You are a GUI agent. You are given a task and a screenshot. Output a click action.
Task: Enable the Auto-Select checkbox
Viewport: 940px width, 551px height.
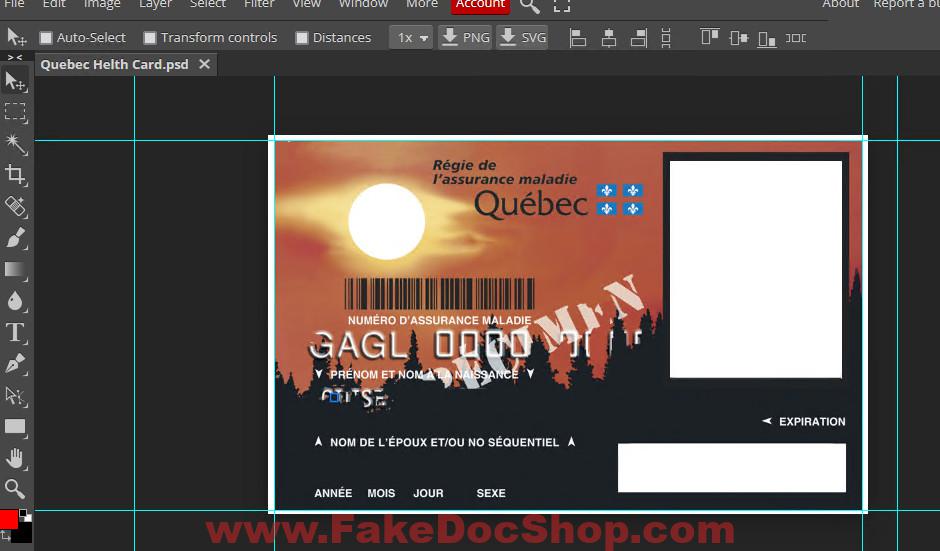tap(46, 38)
